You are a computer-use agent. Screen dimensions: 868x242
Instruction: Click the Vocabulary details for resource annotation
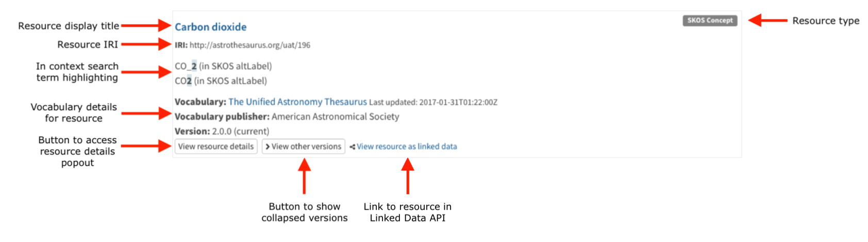pyautogui.click(x=74, y=113)
